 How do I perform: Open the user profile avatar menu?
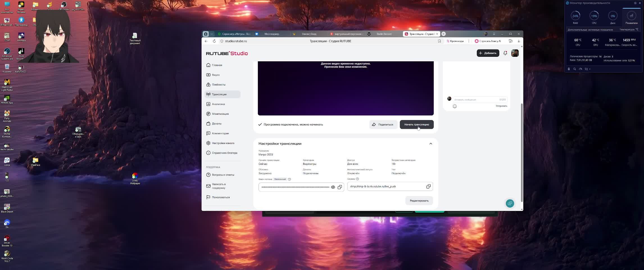pyautogui.click(x=515, y=53)
